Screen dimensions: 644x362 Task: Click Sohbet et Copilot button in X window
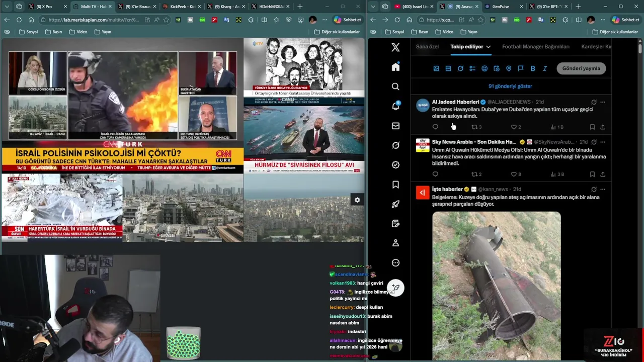click(625, 20)
